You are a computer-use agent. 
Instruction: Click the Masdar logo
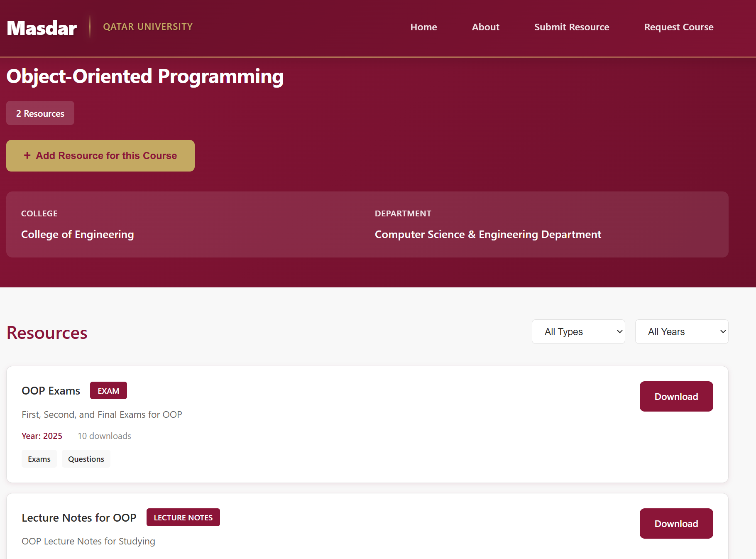[42, 27]
